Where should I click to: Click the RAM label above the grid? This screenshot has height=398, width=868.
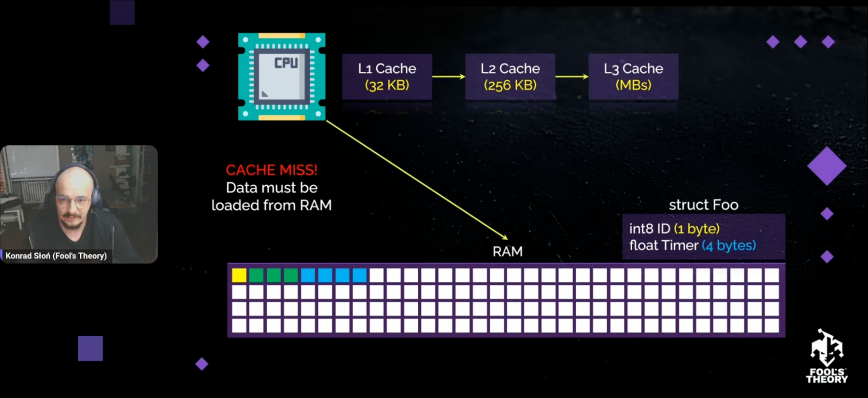tap(507, 251)
